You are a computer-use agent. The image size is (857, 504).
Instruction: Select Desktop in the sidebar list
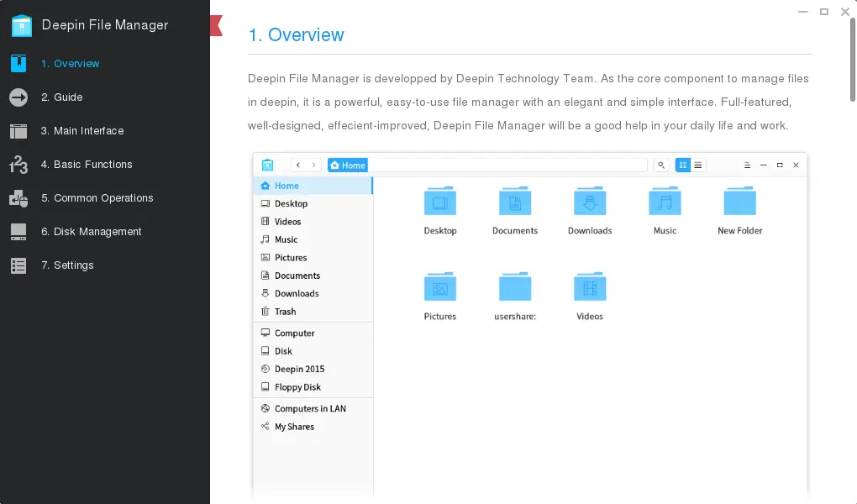point(313,203)
